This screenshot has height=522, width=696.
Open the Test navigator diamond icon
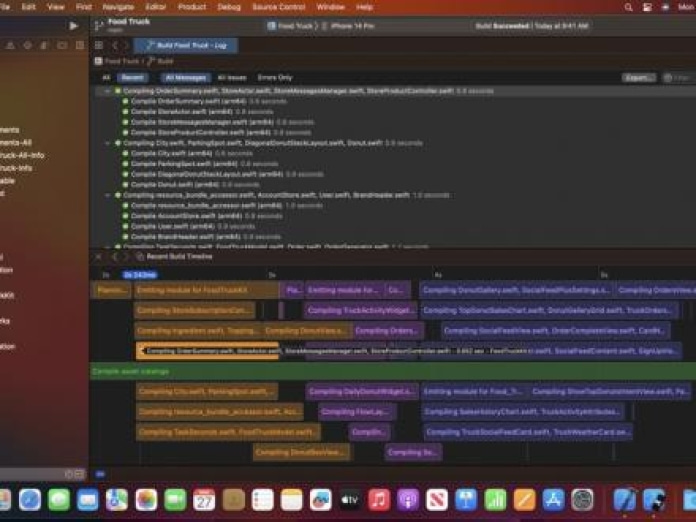pos(28,45)
